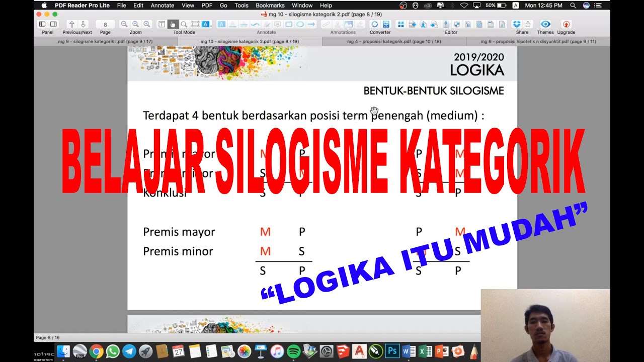Open the Go menu

(x=223, y=5)
